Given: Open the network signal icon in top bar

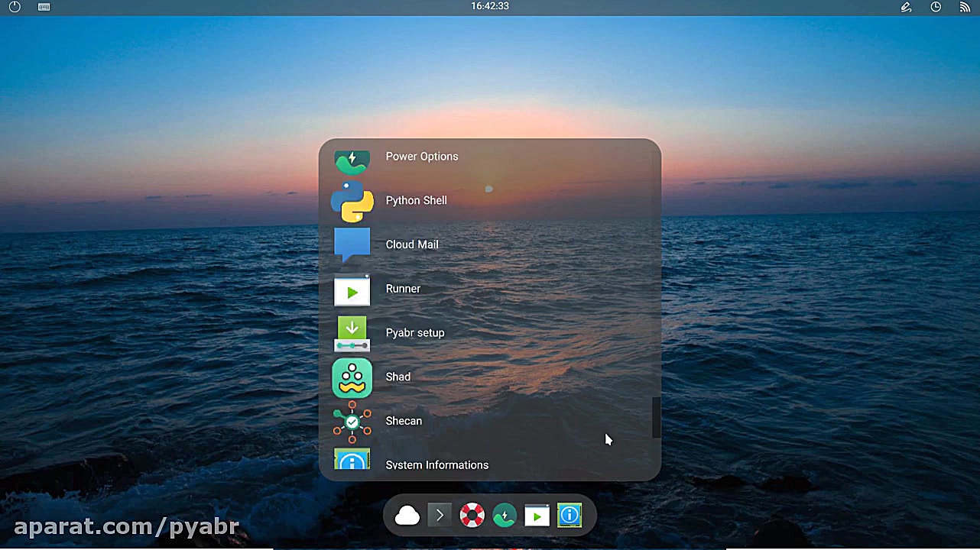Looking at the screenshot, I should click(x=965, y=7).
